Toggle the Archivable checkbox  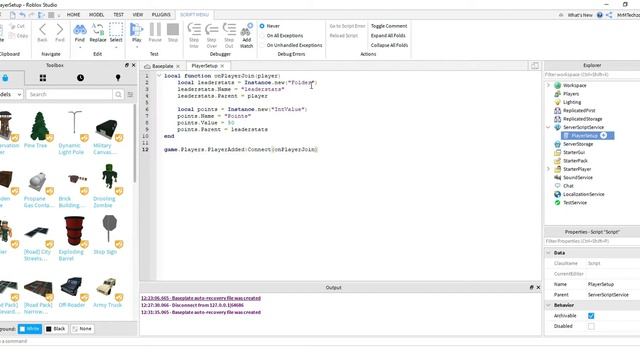[591, 316]
